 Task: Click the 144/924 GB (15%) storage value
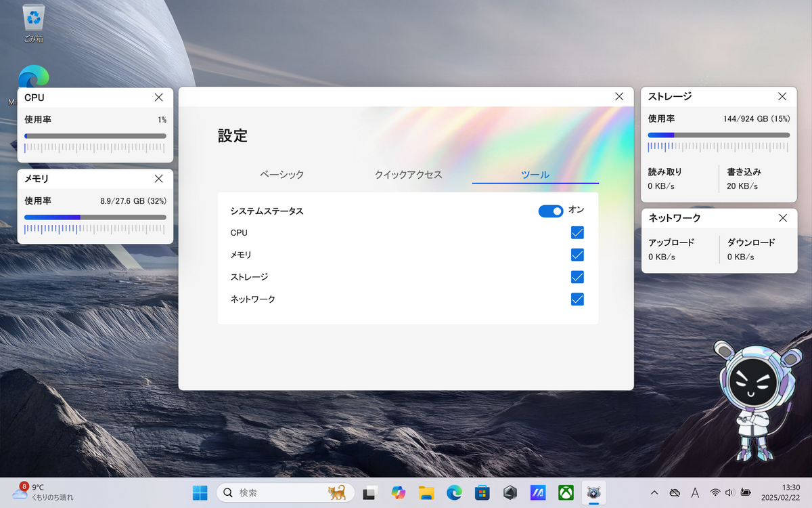click(x=757, y=119)
